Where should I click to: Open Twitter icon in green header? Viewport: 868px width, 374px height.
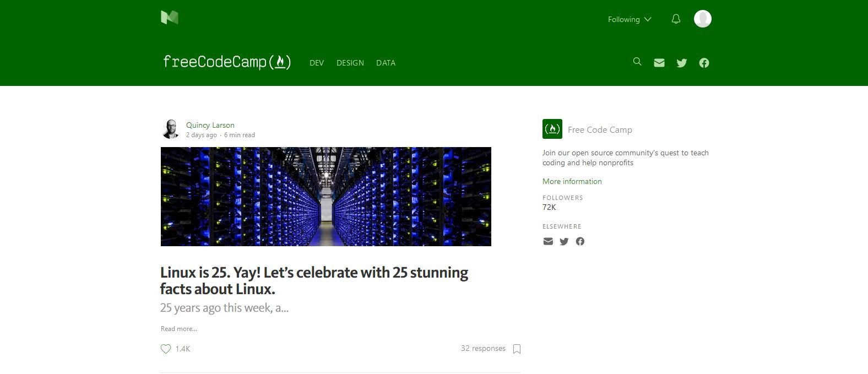[x=682, y=63]
